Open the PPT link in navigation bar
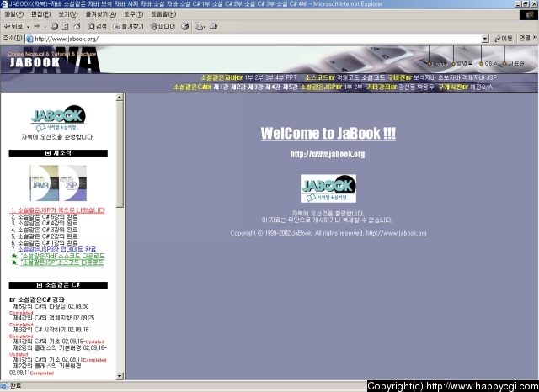 tap(291, 77)
